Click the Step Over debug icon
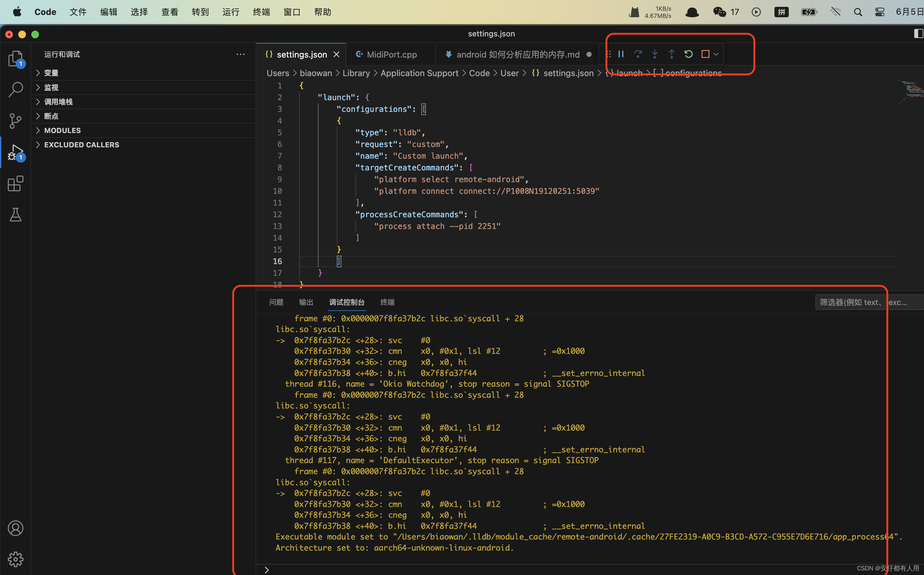This screenshot has width=924, height=575. pos(638,54)
